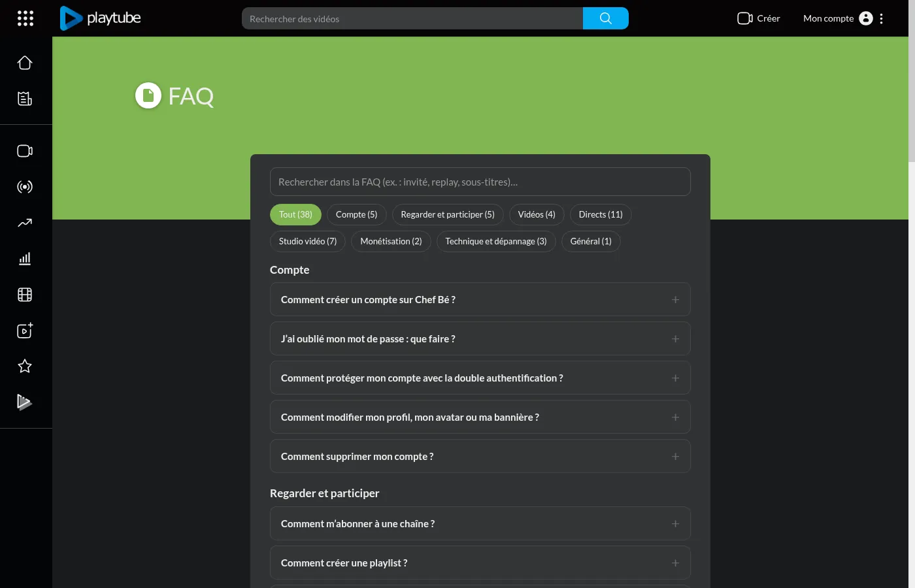Click the FAQ document icon
The image size is (915, 588).
tap(148, 95)
